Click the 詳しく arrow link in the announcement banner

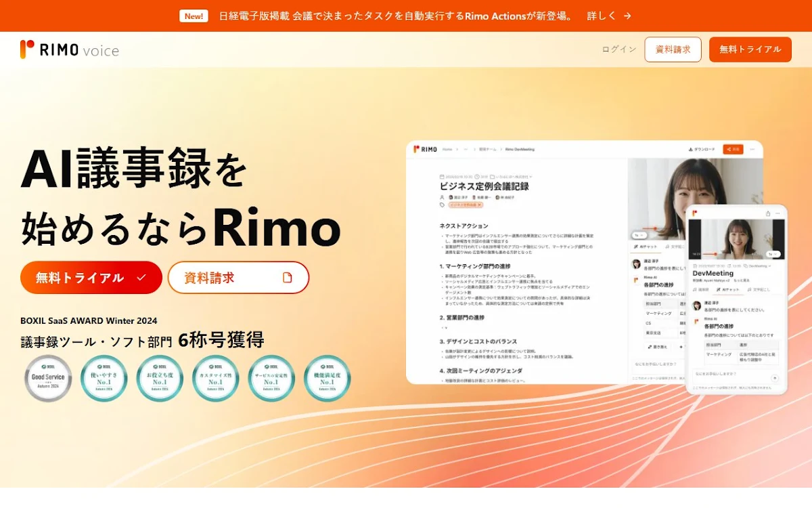click(x=610, y=16)
